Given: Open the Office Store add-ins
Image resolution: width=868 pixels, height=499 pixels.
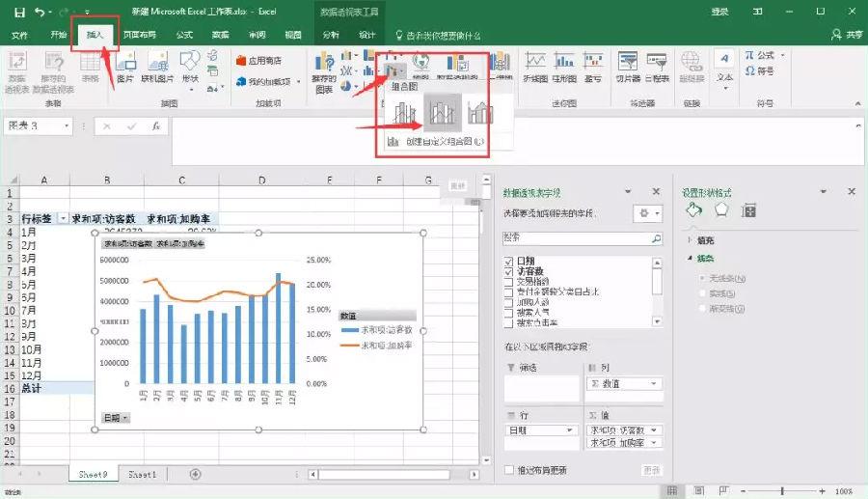Looking at the screenshot, I should (258, 61).
